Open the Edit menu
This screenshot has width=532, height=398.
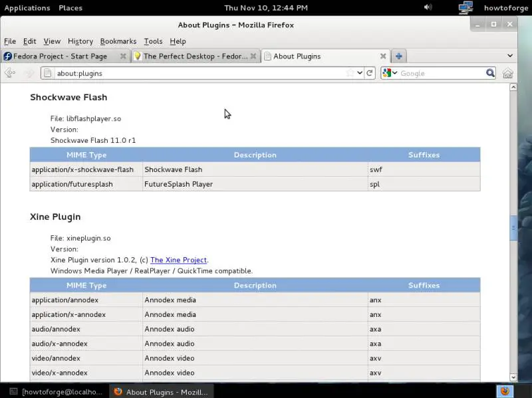29,41
